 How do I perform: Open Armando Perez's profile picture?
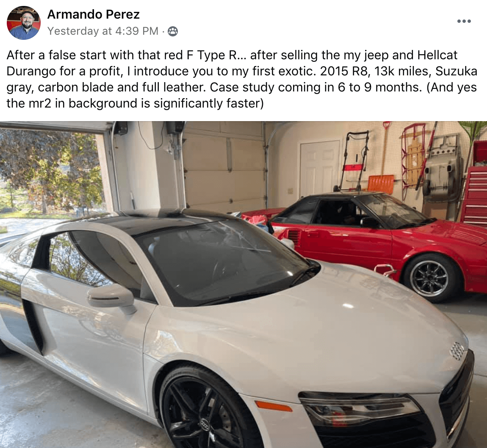coord(24,23)
